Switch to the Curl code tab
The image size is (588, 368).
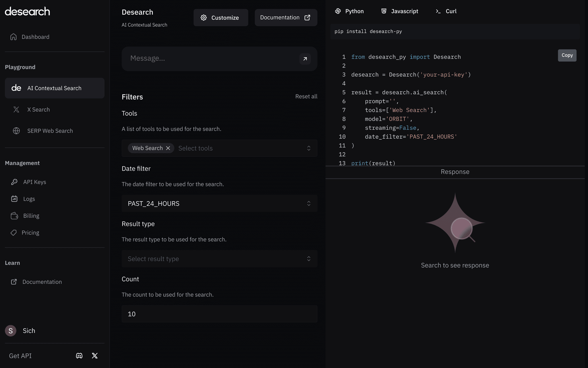coord(445,11)
